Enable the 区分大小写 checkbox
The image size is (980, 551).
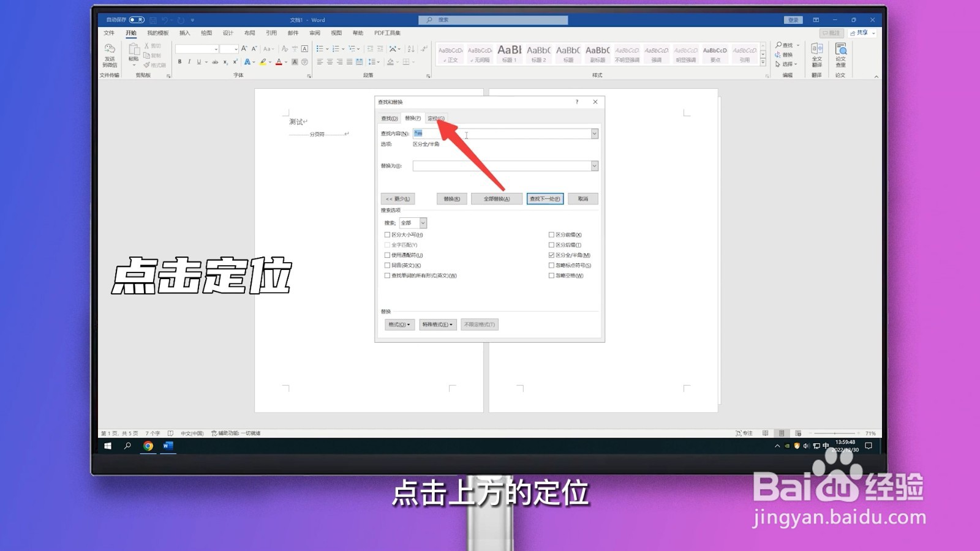point(386,234)
